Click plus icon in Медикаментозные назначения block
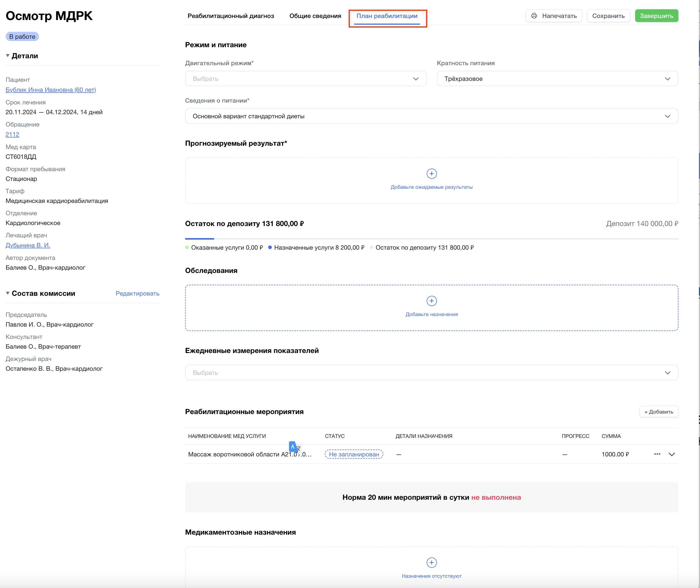Viewport: 700px width, 588px height. 431,562
